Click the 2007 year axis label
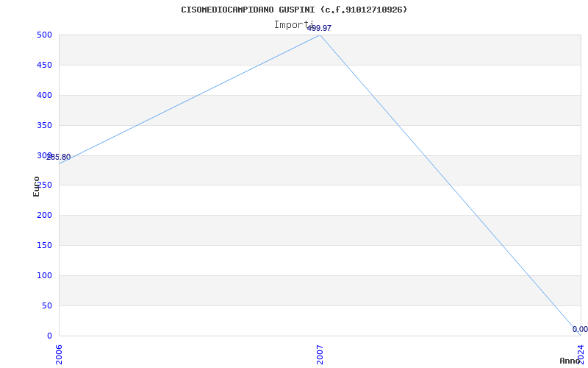This screenshot has width=588, height=368. (320, 355)
